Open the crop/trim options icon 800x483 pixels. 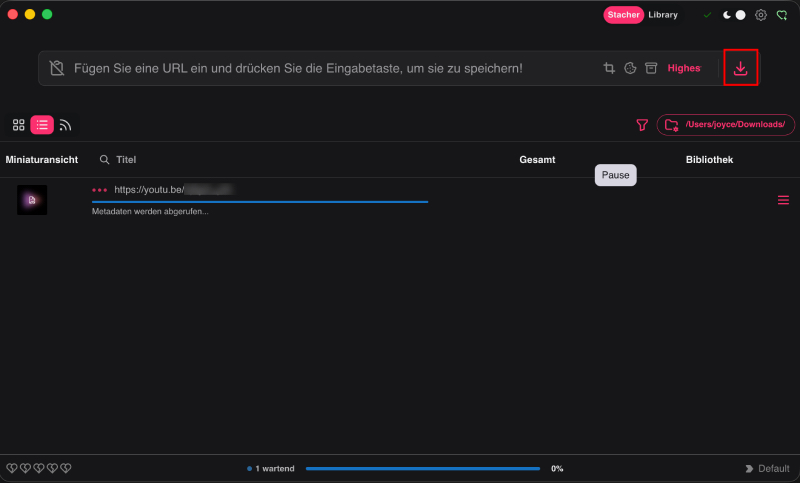(x=609, y=68)
